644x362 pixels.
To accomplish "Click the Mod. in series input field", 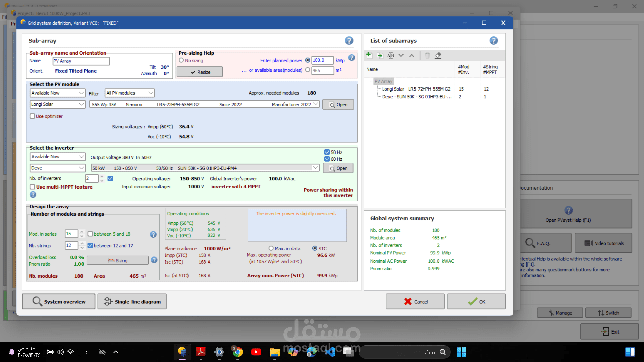I will (x=71, y=234).
